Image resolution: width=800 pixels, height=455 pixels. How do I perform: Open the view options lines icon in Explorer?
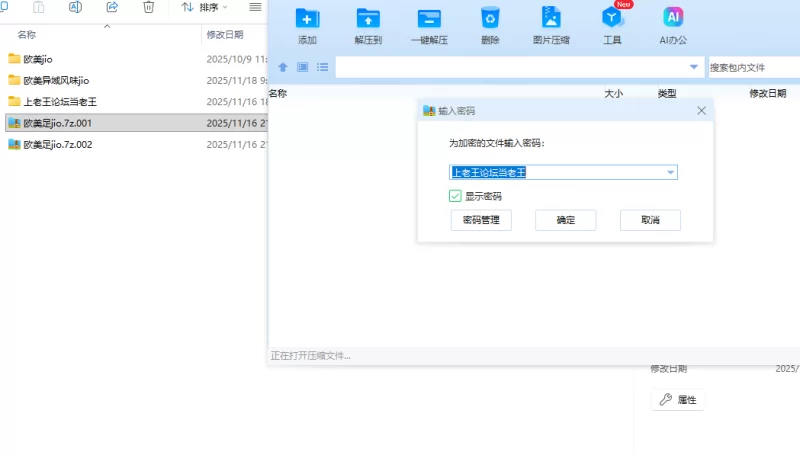click(255, 7)
